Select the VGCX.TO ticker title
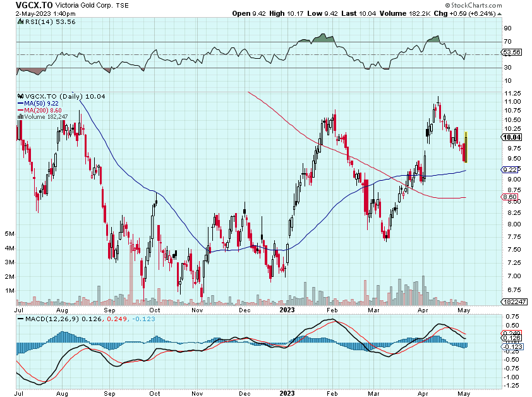 pyautogui.click(x=34, y=5)
